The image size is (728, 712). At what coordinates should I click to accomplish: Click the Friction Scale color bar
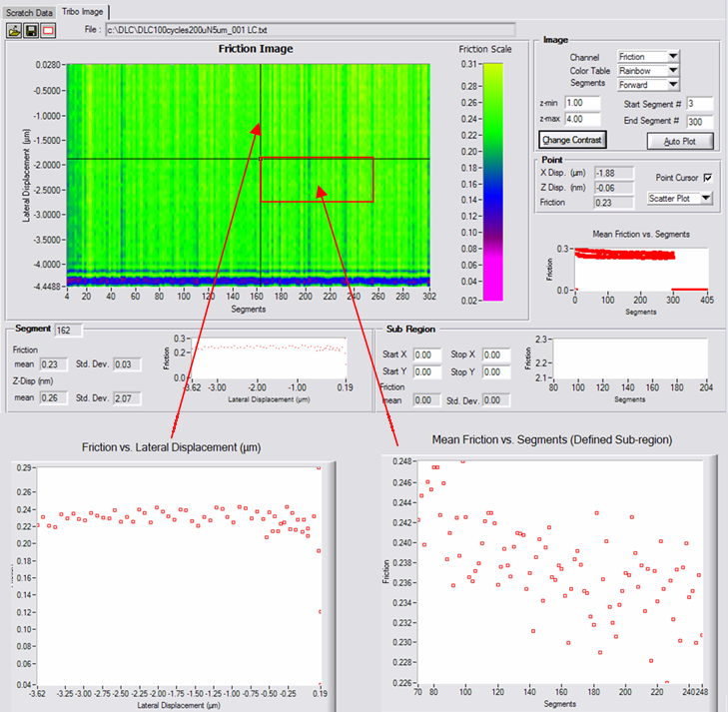point(491,180)
